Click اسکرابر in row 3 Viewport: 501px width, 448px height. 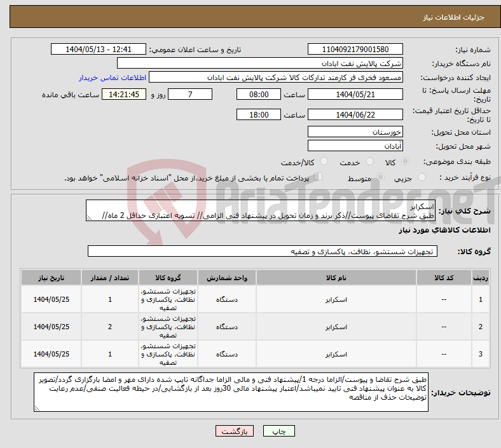[x=336, y=354]
